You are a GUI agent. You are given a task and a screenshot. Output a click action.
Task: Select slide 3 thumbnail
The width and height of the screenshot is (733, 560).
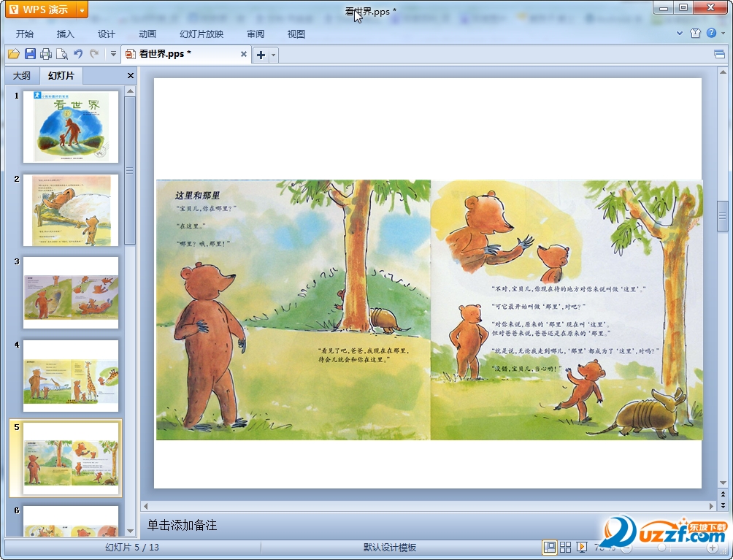click(x=71, y=293)
